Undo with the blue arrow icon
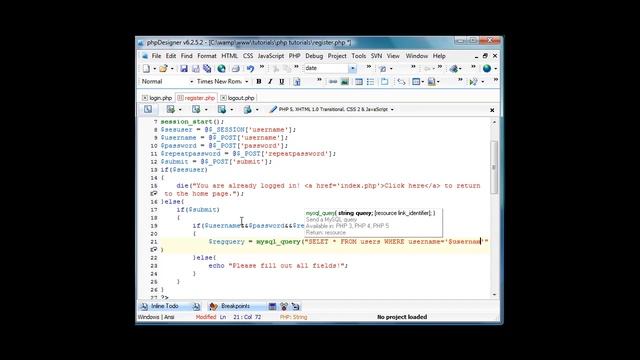Image resolution: width=640 pixels, height=360 pixels. click(250, 69)
